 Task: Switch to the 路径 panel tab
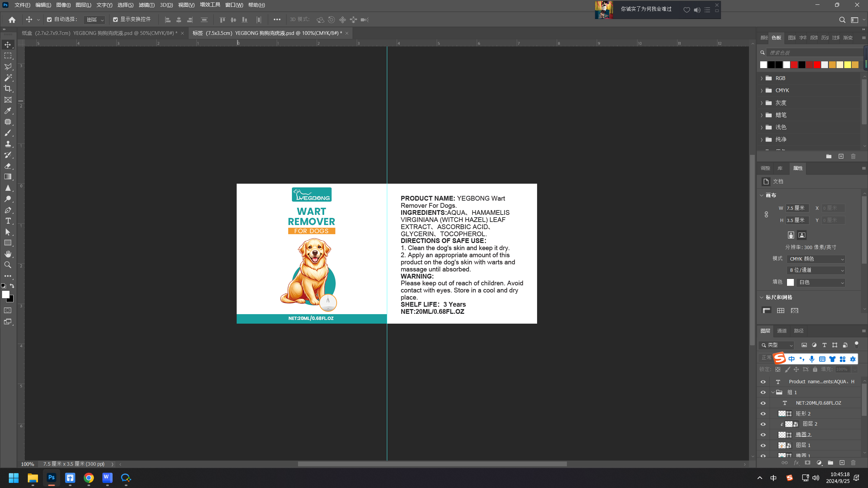799,331
